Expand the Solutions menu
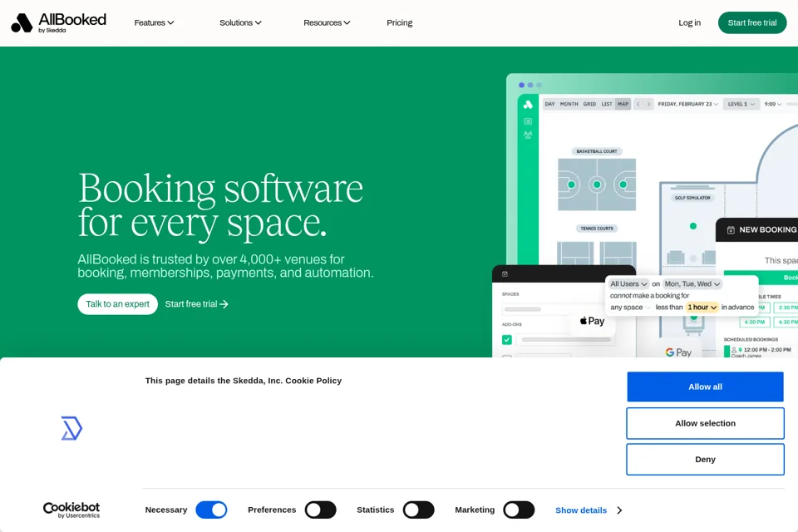 241,23
